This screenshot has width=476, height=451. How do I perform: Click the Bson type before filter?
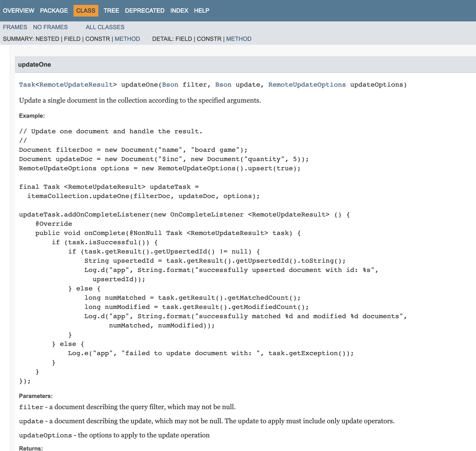pos(170,84)
